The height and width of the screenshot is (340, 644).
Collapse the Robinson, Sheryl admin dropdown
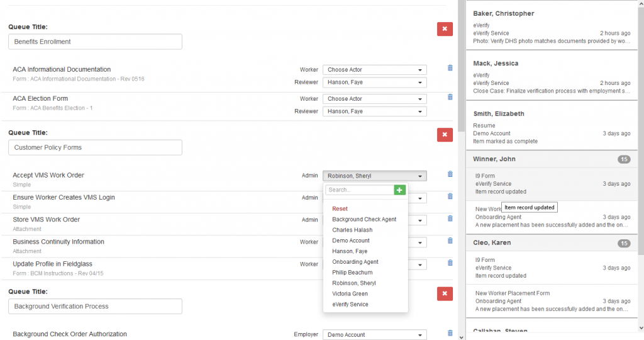[x=374, y=176]
